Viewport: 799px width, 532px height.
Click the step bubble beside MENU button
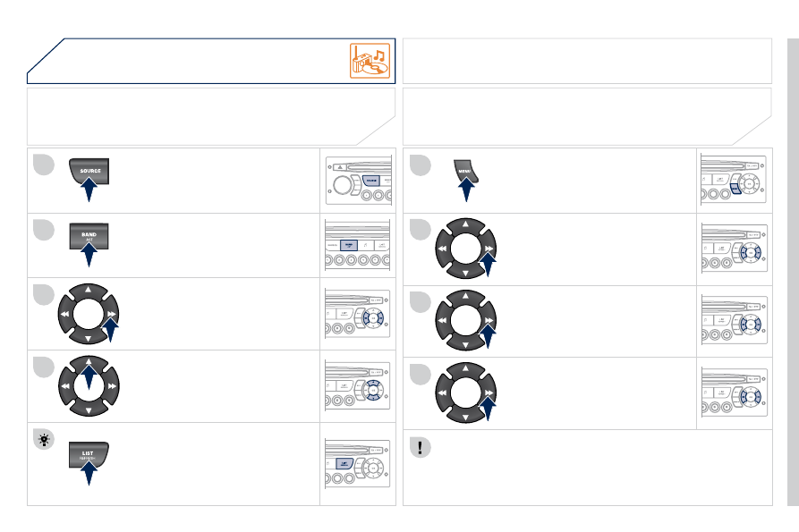[421, 165]
